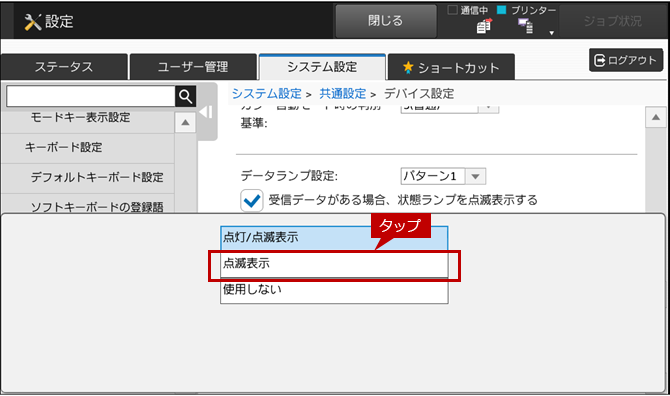Image resolution: width=670 pixels, height=396 pixels.
Task: Open the small status dropdown arrow
Action: [x=552, y=33]
